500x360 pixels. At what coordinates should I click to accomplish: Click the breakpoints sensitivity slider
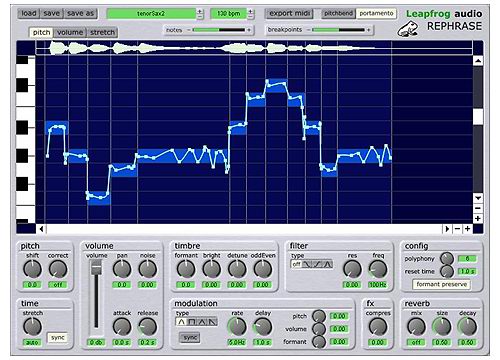(x=338, y=30)
